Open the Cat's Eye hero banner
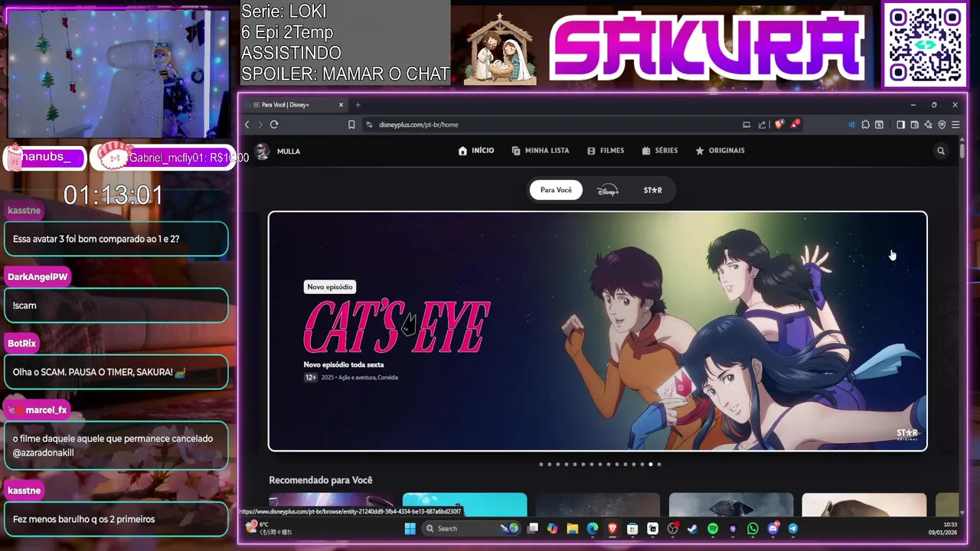 pyautogui.click(x=597, y=331)
